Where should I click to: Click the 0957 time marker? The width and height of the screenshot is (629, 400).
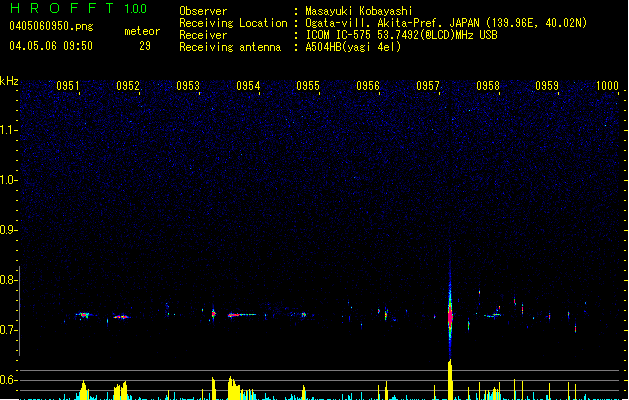pos(428,85)
